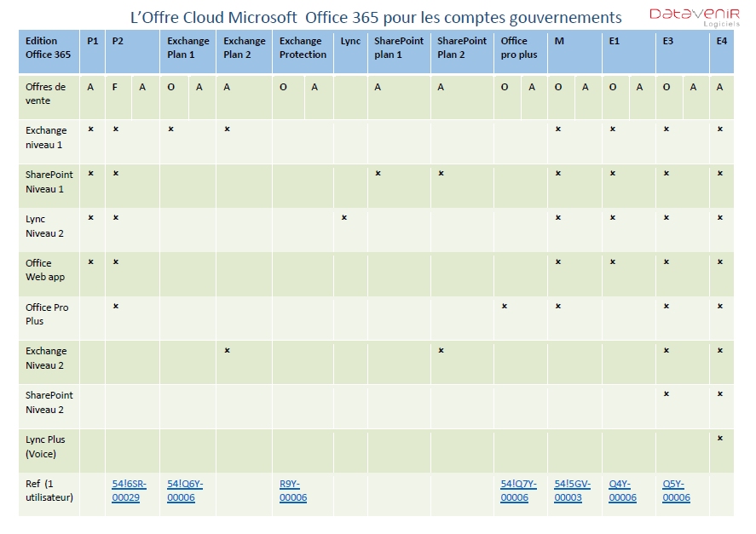Click the x for Exchange Niveau 2 under Exchange Plan 2
756x534 pixels.
click(227, 351)
